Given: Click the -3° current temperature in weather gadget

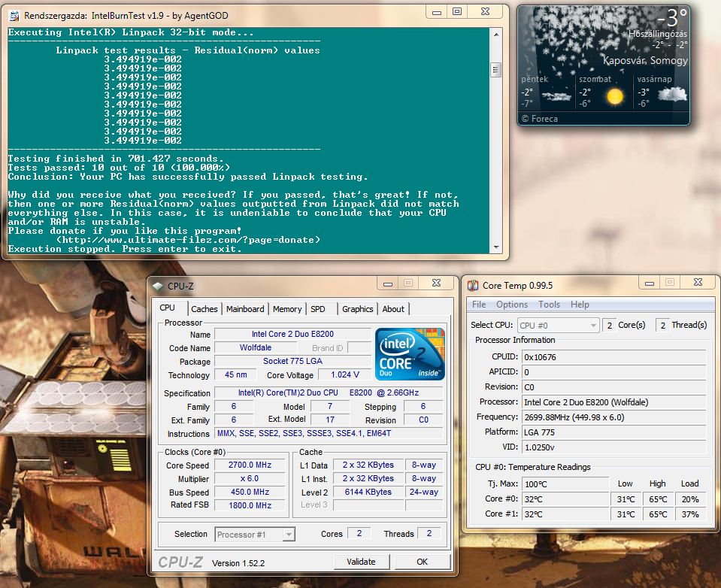Looking at the screenshot, I should point(671,17).
